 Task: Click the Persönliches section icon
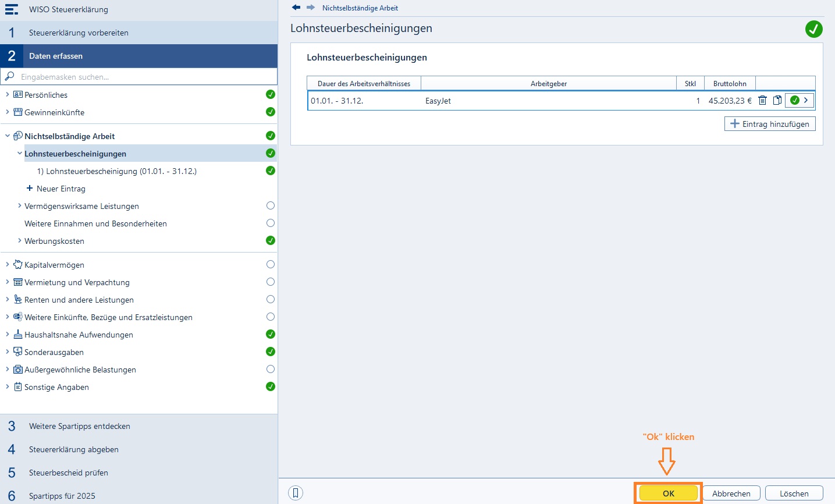click(18, 94)
